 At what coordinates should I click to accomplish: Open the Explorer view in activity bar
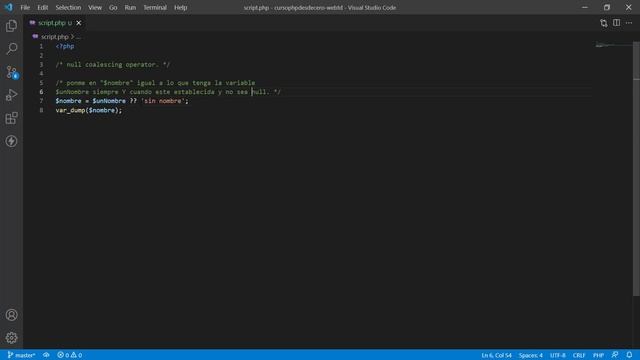coord(11,26)
